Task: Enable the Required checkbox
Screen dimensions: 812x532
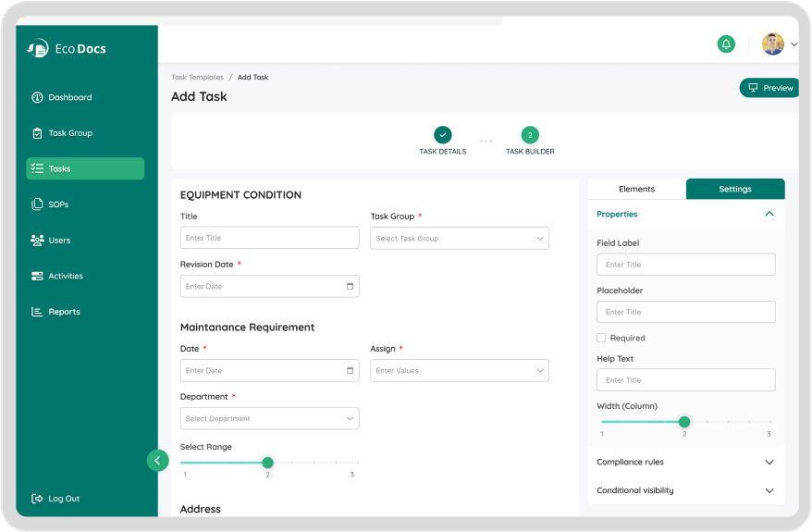Action: pos(601,338)
